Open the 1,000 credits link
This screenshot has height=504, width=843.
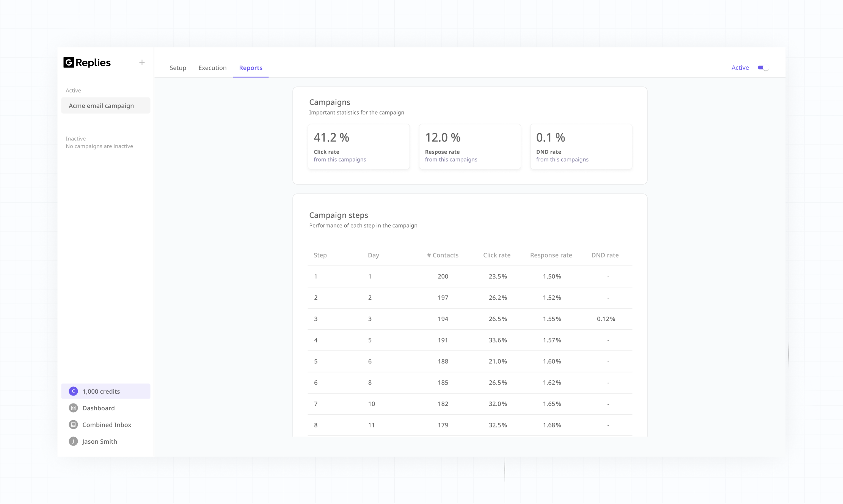[x=101, y=391]
